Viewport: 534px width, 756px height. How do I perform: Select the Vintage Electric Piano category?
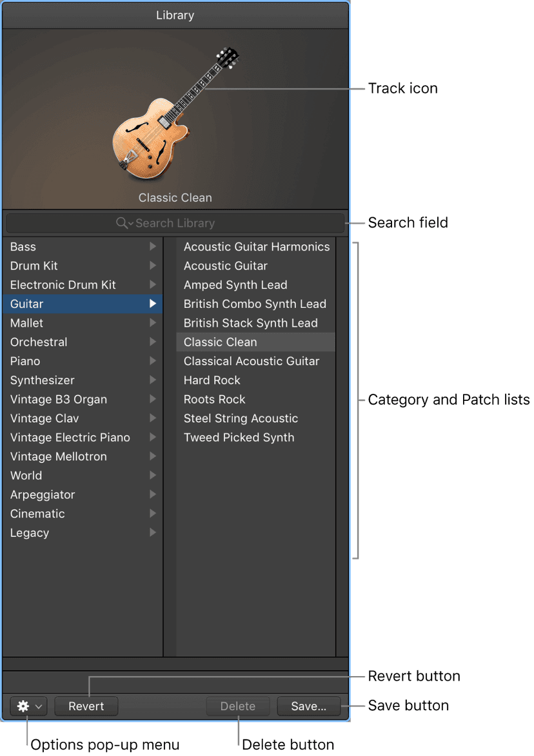[x=83, y=438]
